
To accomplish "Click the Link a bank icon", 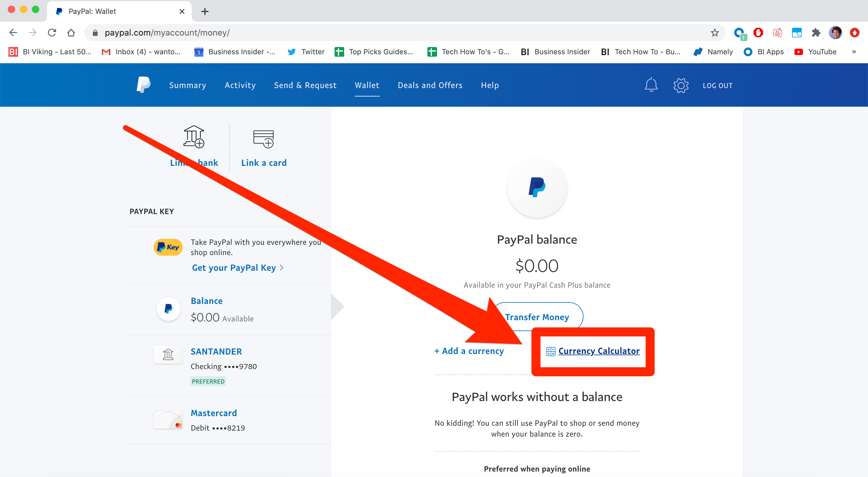I will coord(193,137).
